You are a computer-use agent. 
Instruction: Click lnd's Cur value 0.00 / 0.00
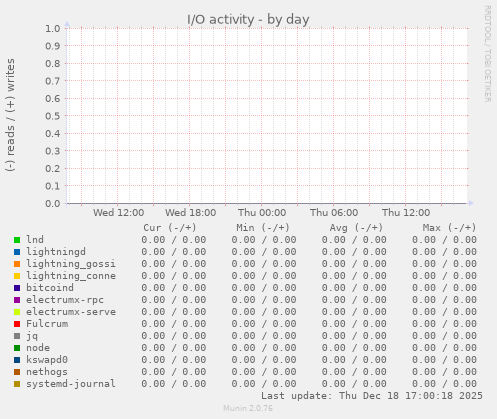click(x=173, y=240)
